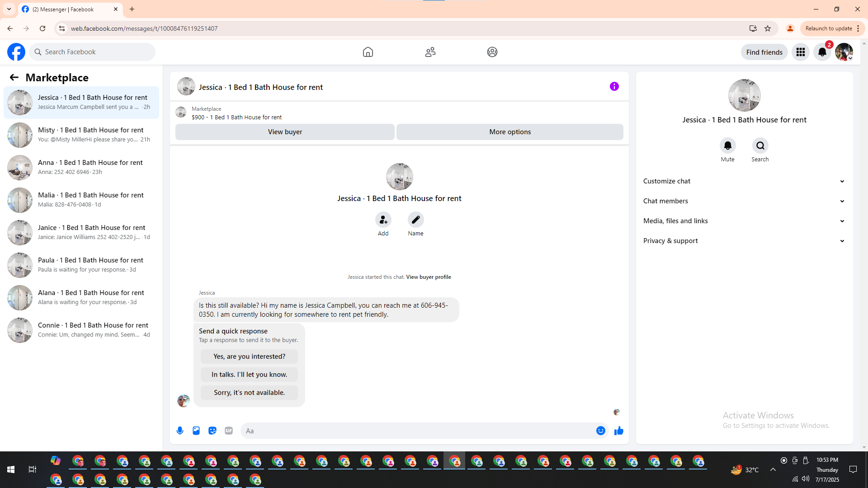Edit the chat name

pyautogui.click(x=416, y=220)
